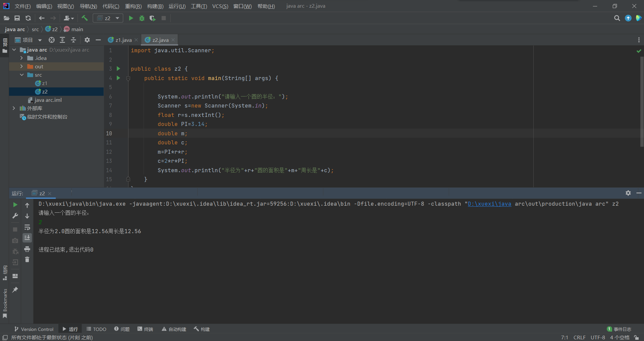The image size is (644, 341).
Task: Open the TODO tool window
Action: click(x=96, y=329)
